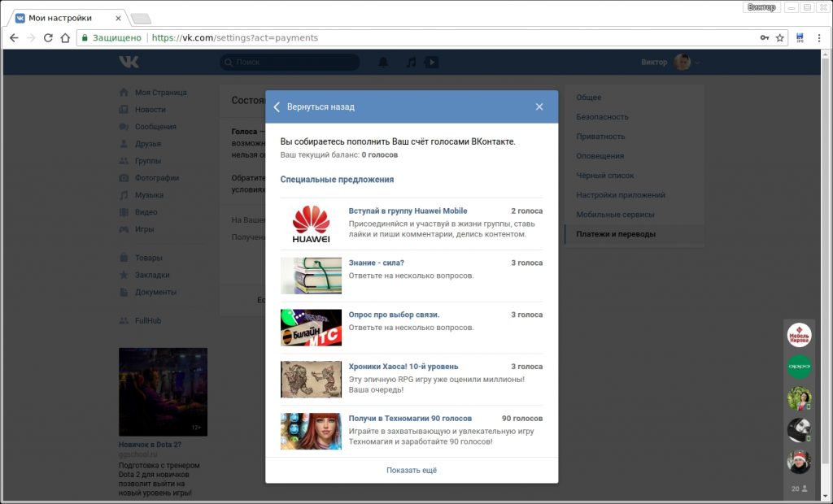Screen dimensions: 833x504
Task: Click the Билайн МТС survey image
Action: point(311,328)
